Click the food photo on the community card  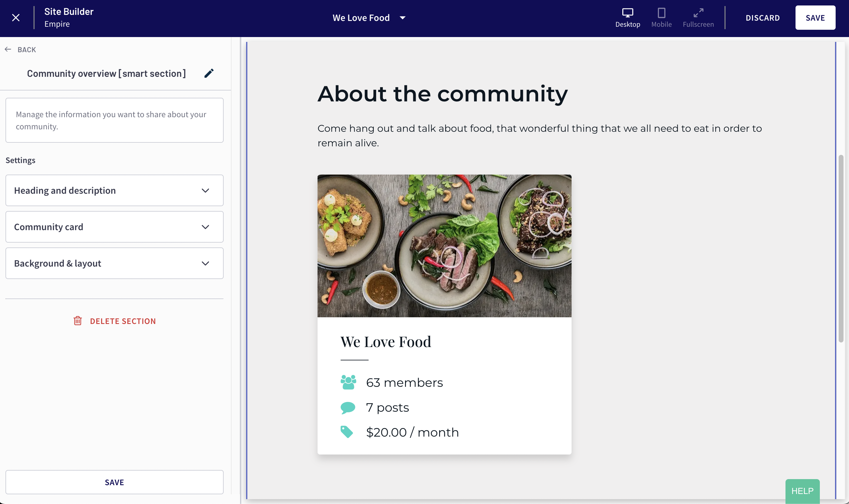pos(444,246)
